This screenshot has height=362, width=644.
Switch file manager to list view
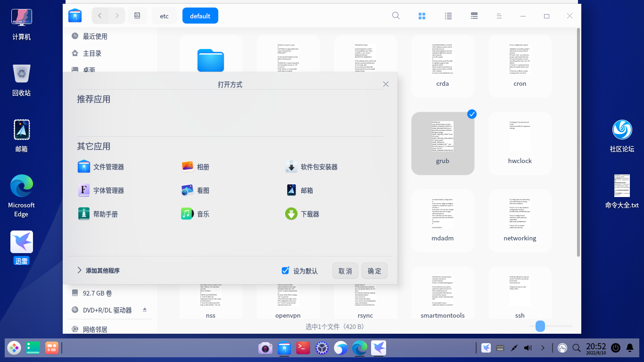tap(448, 16)
